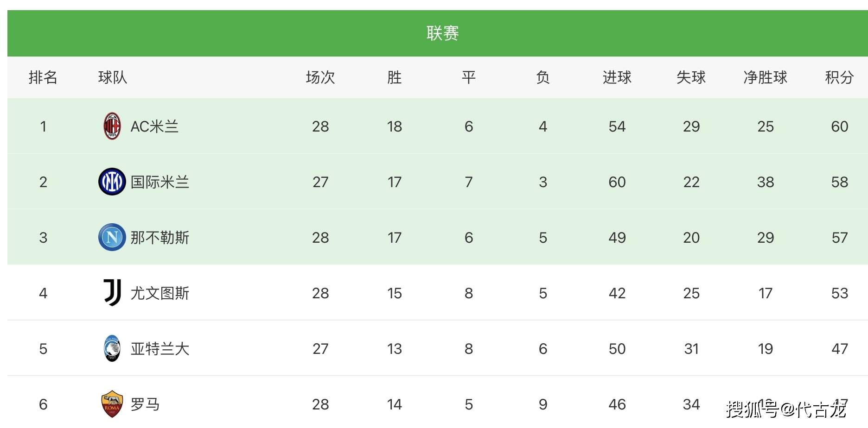Click the 积分 column header

(839, 77)
